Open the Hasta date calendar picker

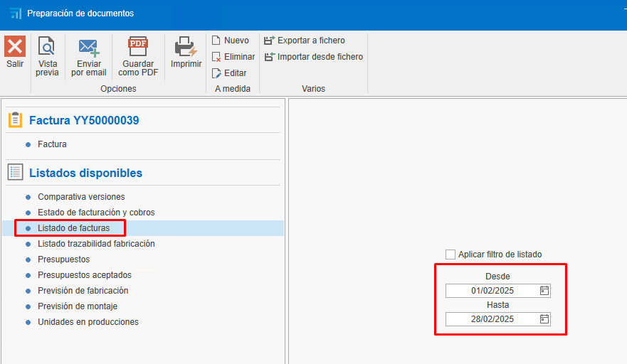pos(544,319)
